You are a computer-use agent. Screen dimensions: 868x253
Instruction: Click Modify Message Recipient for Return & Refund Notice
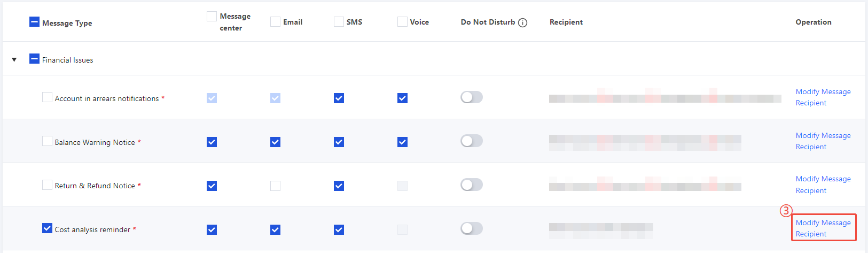click(823, 184)
